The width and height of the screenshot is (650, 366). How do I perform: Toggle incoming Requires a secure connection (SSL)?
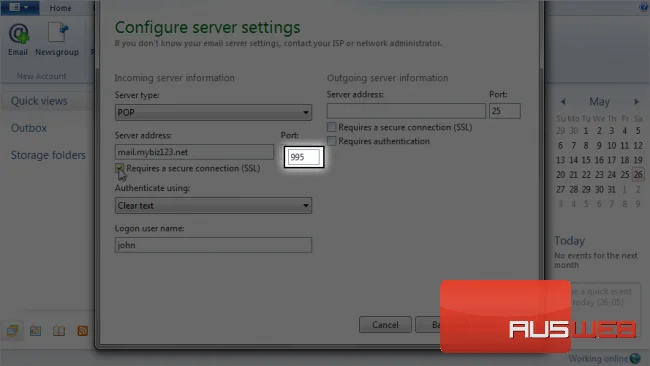click(x=119, y=168)
